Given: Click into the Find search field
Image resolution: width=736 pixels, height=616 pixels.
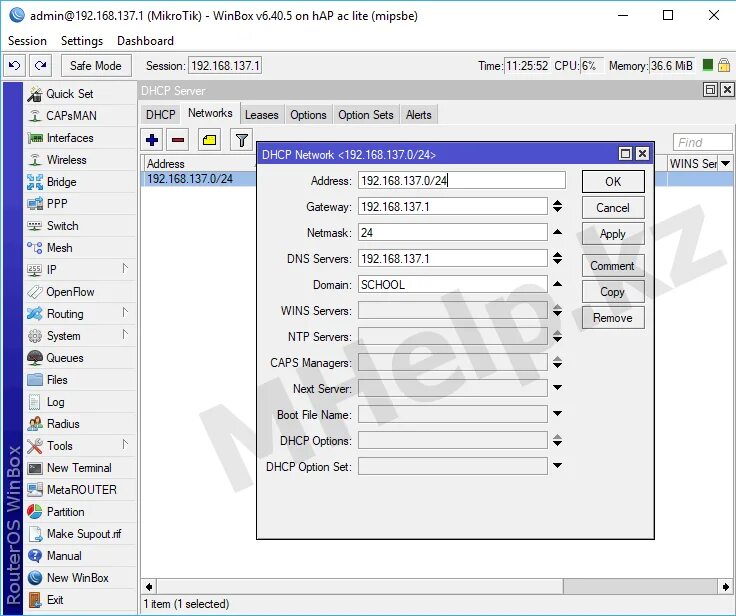Looking at the screenshot, I should [702, 142].
